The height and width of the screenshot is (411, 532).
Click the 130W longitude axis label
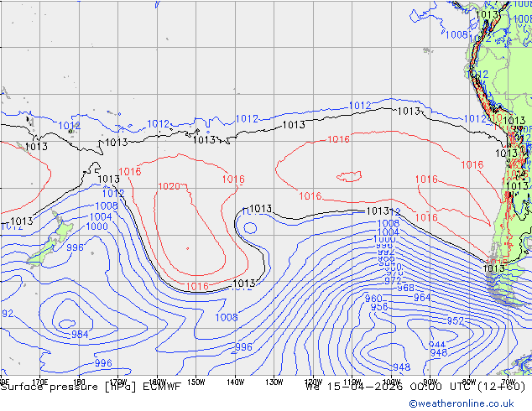click(274, 382)
